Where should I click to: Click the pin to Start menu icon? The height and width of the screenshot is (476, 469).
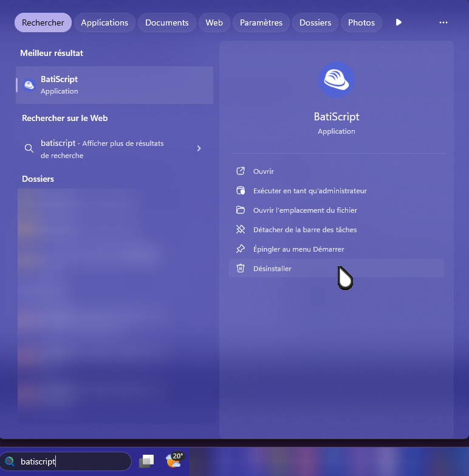click(x=241, y=249)
